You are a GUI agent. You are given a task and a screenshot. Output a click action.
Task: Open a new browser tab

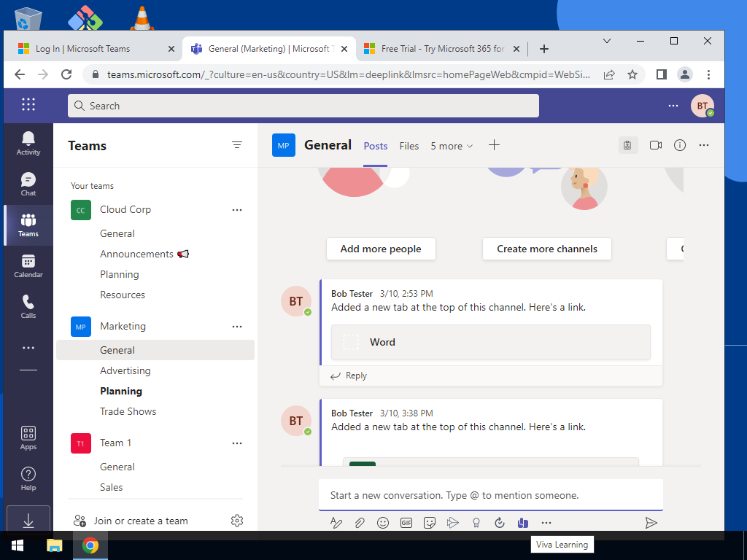543,49
